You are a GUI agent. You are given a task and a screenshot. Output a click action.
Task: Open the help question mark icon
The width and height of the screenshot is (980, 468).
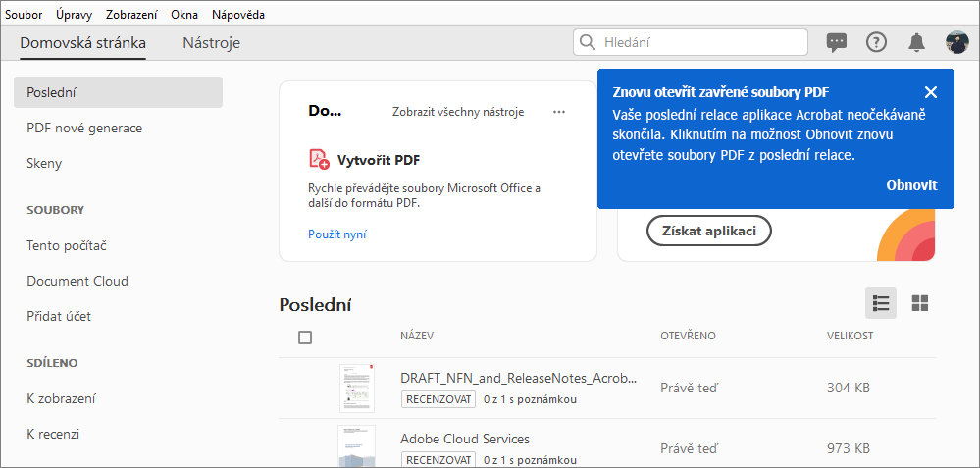pos(876,42)
